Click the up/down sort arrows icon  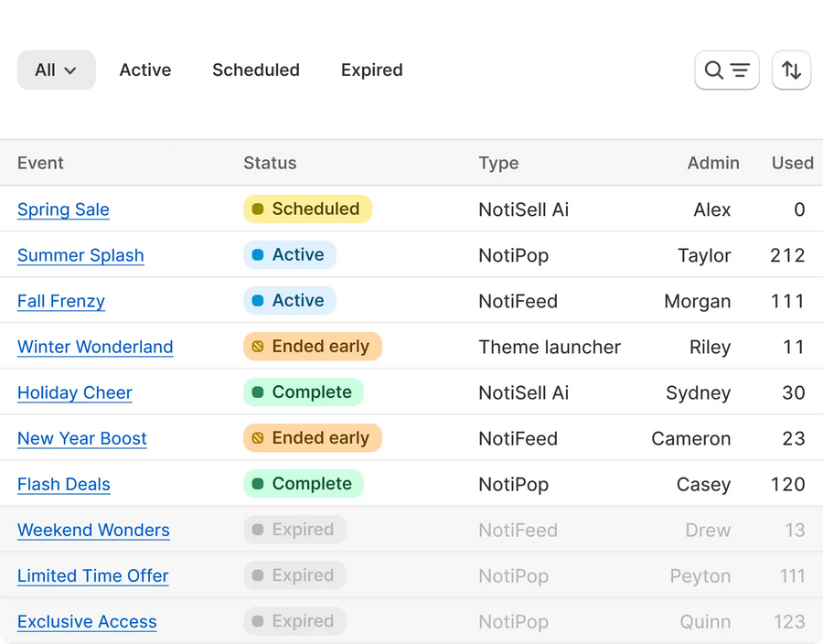pos(791,70)
